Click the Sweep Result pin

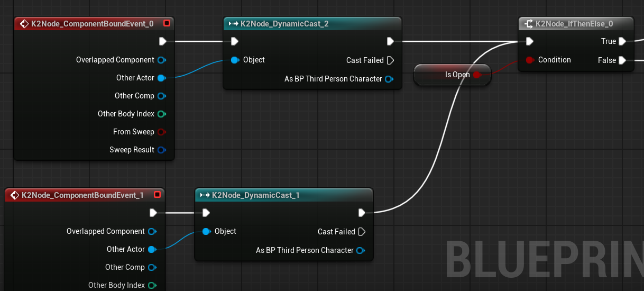162,150
